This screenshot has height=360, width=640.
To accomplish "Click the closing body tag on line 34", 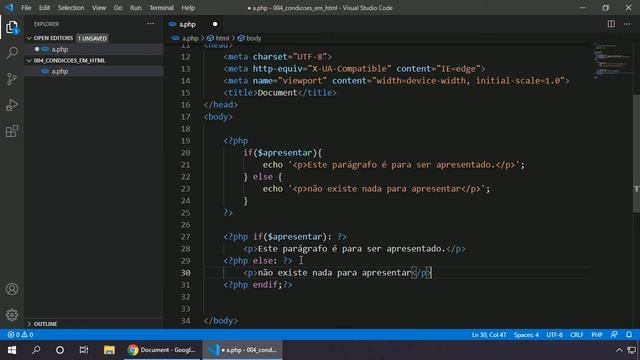I will tap(221, 321).
